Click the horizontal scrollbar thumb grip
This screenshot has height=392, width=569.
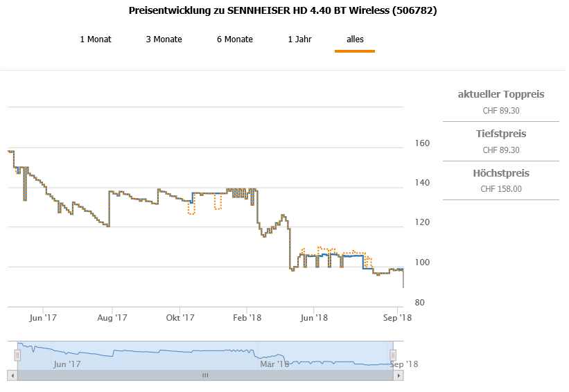pyautogui.click(x=205, y=375)
